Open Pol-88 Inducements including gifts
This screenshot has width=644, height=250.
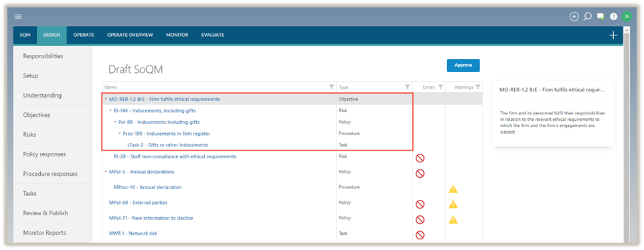(159, 122)
